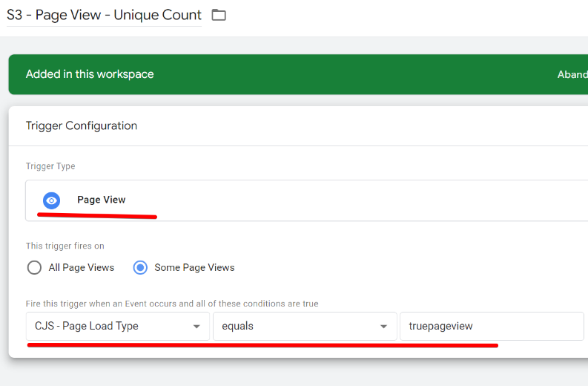Image resolution: width=588 pixels, height=386 pixels.
Task: Click the arrow on the equals dropdown
Action: pyautogui.click(x=383, y=327)
